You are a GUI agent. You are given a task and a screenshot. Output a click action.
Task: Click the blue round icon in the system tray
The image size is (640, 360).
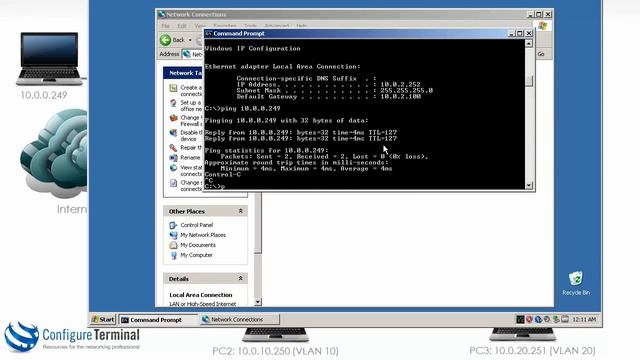pyautogui.click(x=538, y=320)
